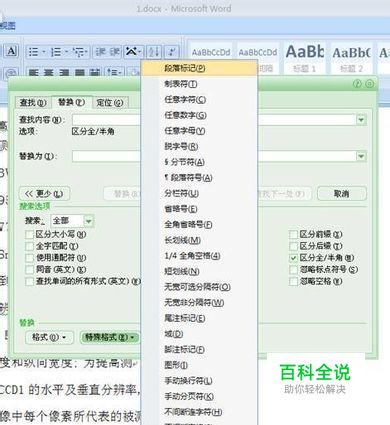The width and height of the screenshot is (390, 425).
Task: Enable 区分后缀 checkbox
Action: (293, 246)
